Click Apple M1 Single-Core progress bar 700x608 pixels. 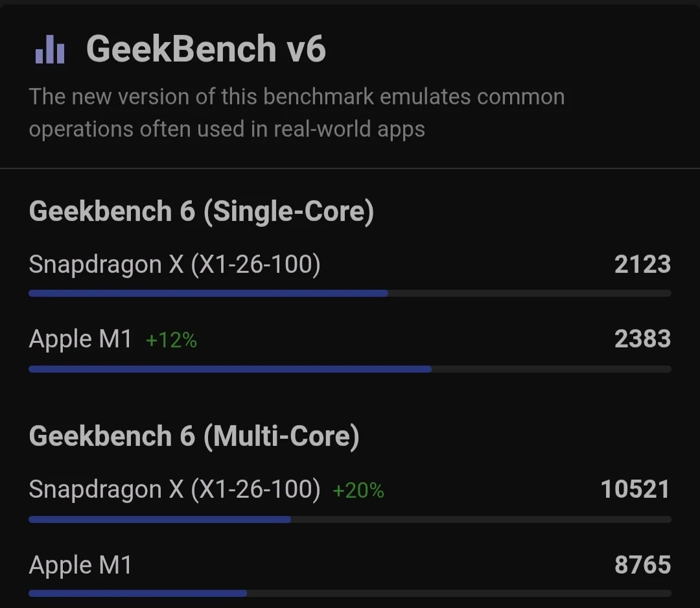click(350, 369)
